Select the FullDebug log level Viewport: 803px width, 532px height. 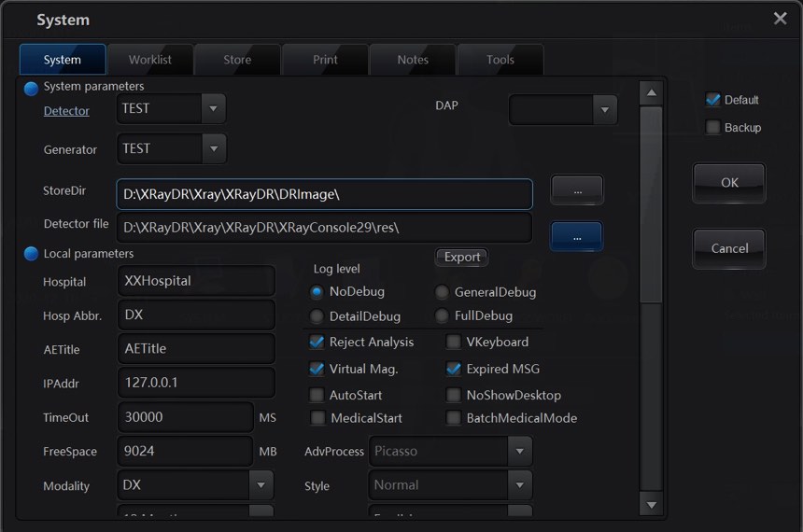coord(443,315)
